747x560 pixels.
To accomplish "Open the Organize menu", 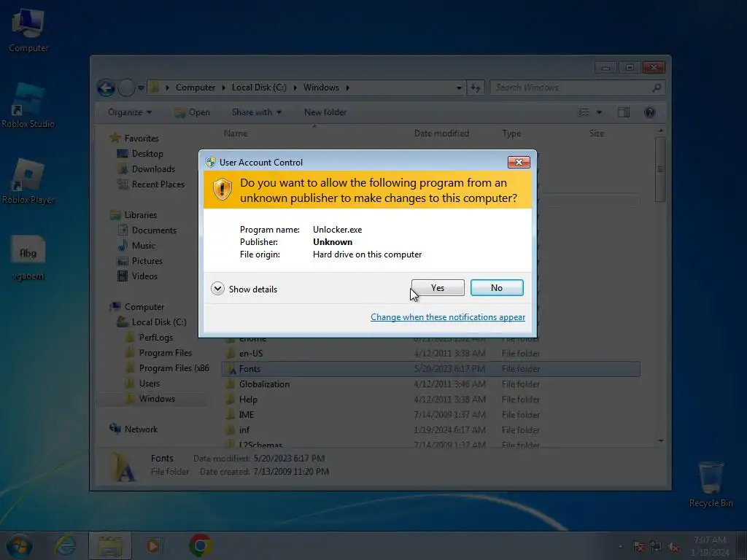I will (130, 112).
